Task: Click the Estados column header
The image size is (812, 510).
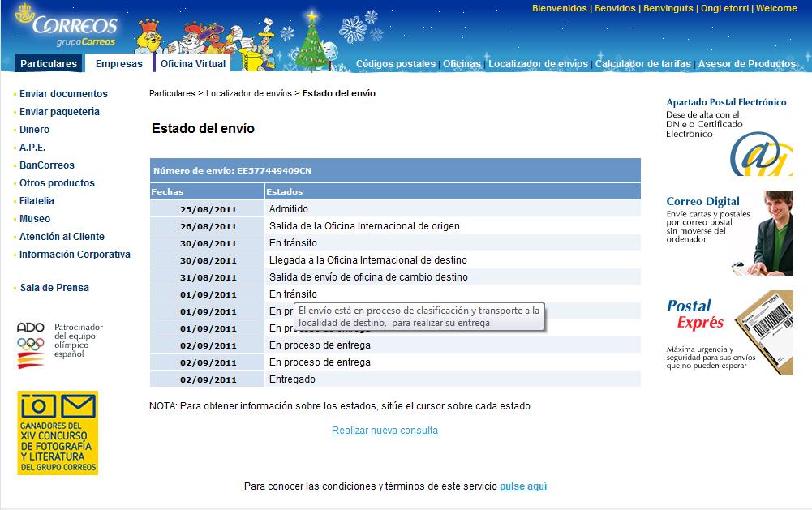Action: [x=453, y=191]
